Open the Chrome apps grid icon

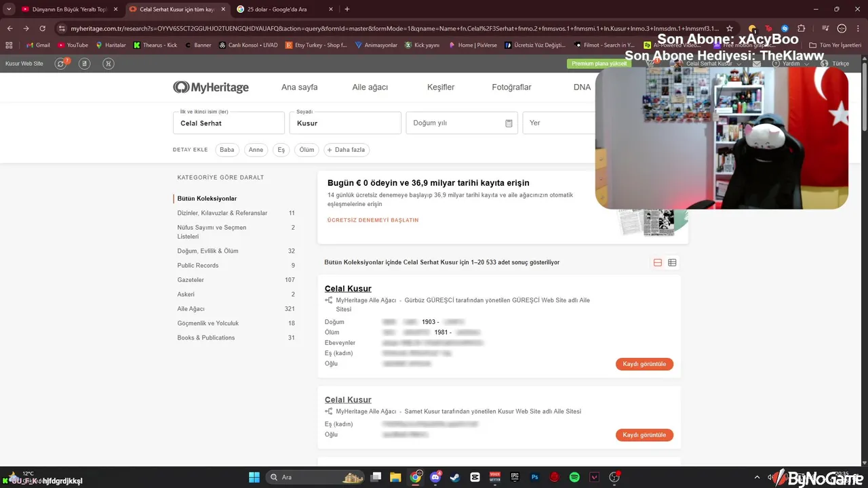9,45
